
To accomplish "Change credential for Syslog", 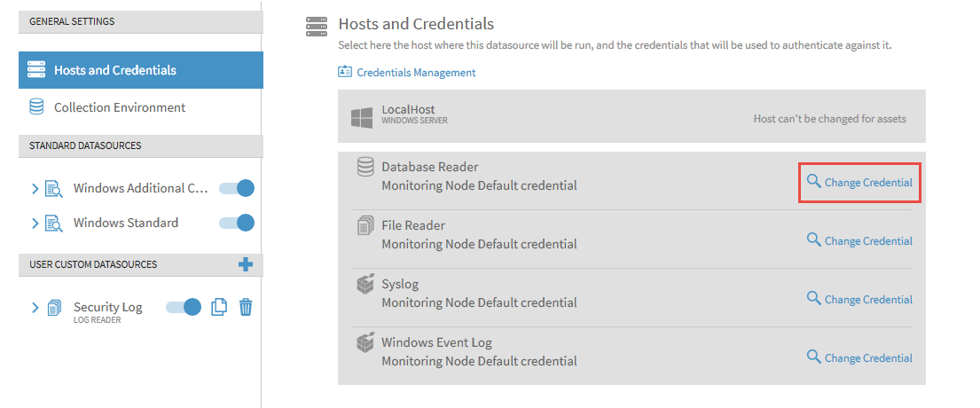I will [859, 300].
